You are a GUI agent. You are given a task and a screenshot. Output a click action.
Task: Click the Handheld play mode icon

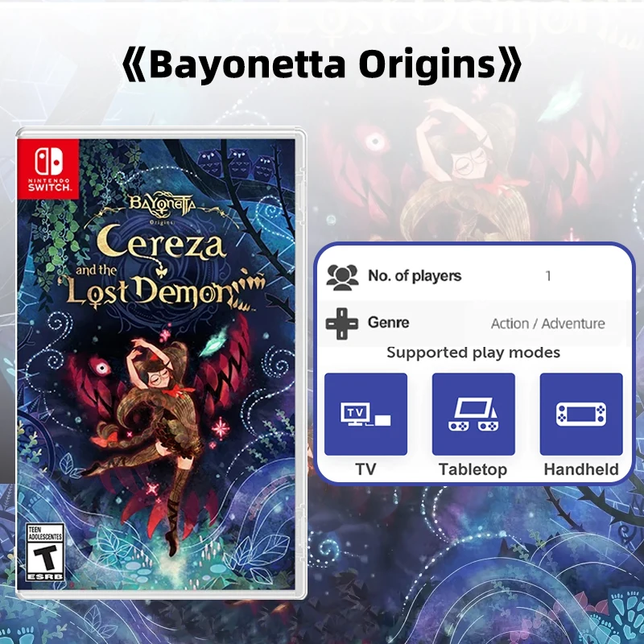pyautogui.click(x=581, y=414)
